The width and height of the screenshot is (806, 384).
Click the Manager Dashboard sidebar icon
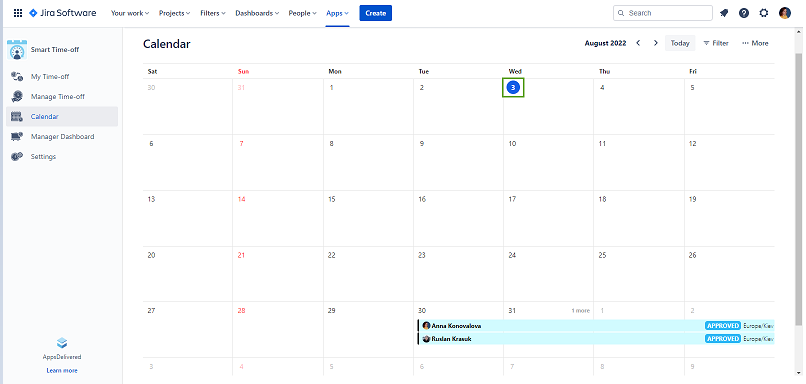click(x=17, y=137)
